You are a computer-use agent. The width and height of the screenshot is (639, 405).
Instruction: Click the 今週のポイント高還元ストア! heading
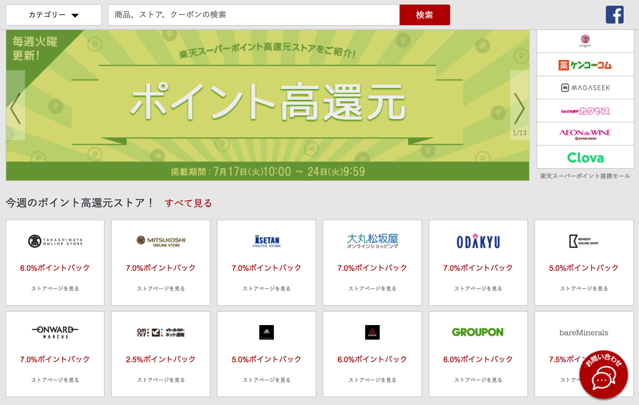tap(80, 202)
